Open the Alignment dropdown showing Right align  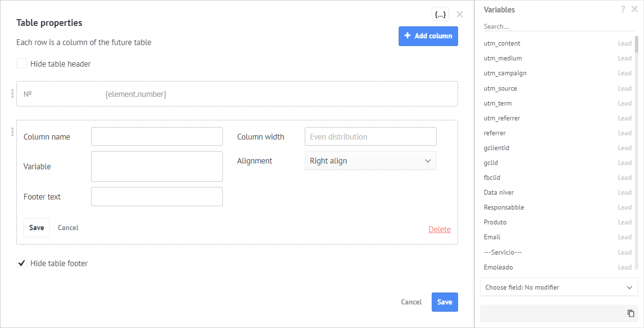pos(370,161)
